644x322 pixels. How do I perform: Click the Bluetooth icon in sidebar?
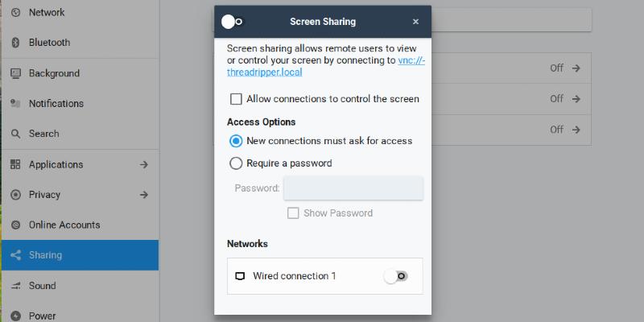pyautogui.click(x=15, y=43)
